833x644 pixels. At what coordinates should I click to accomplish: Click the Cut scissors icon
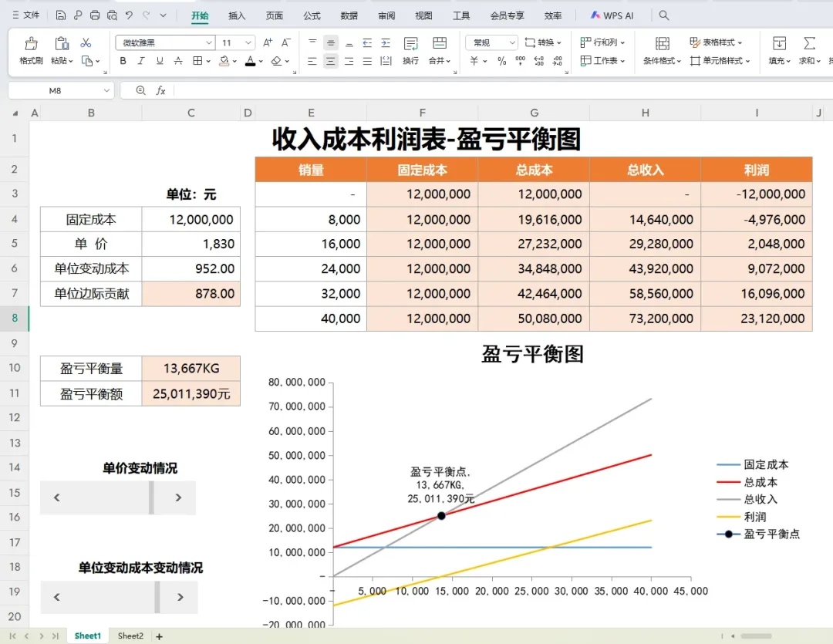86,42
